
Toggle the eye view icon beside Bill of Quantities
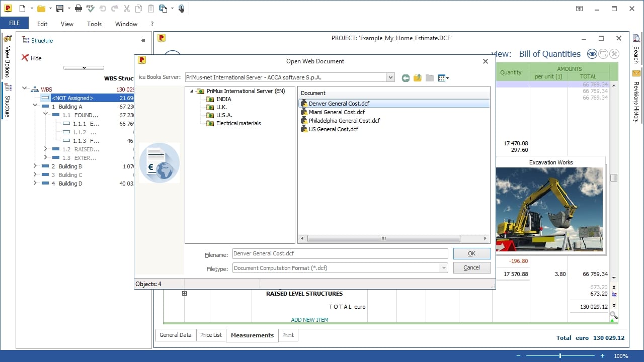pyautogui.click(x=592, y=54)
